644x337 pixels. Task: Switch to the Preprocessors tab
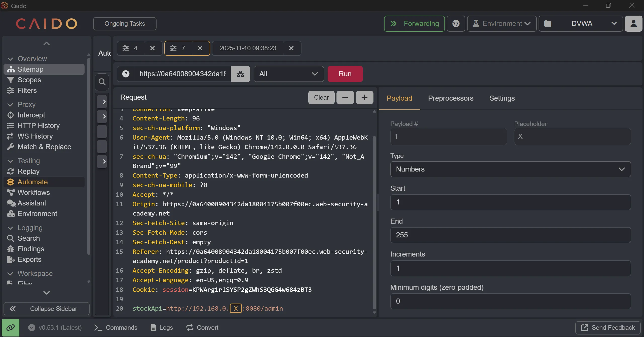(450, 98)
